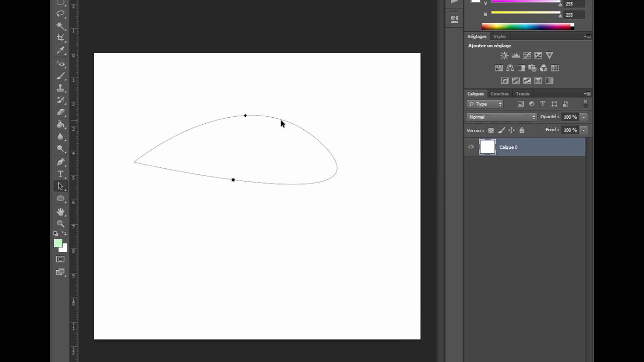
Task: Open the background white color swatch
Action: [x=64, y=248]
